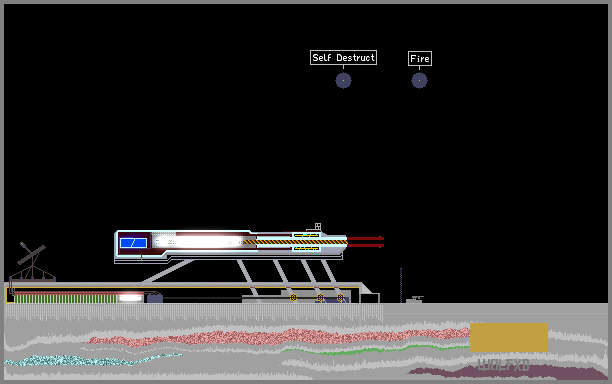Click the thin antenna pole right of the base
The width and height of the screenshot is (612, 384).
(401, 285)
